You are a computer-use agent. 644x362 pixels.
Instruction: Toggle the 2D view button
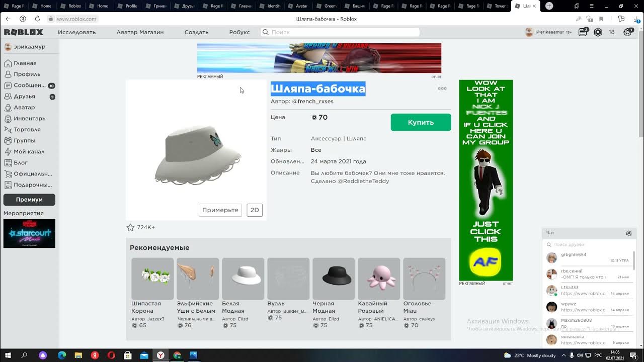[255, 210]
